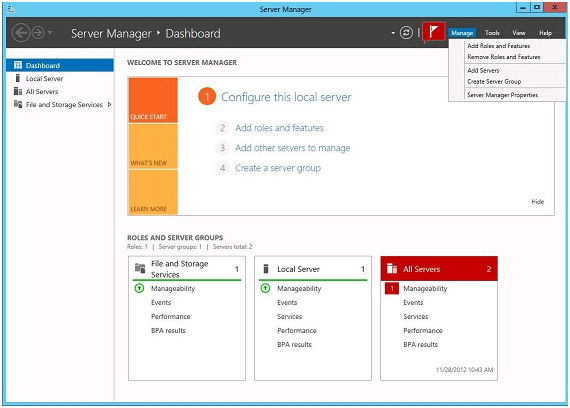Choose Remove Roles and Features menu entry
The height and width of the screenshot is (408, 570).
coord(503,57)
